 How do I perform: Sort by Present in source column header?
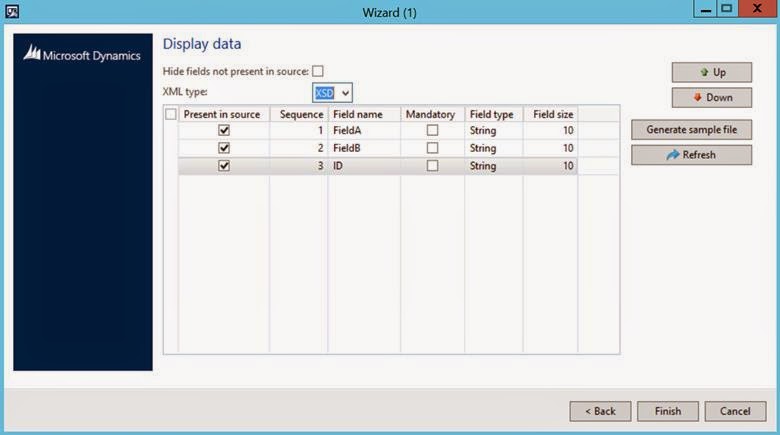point(224,114)
